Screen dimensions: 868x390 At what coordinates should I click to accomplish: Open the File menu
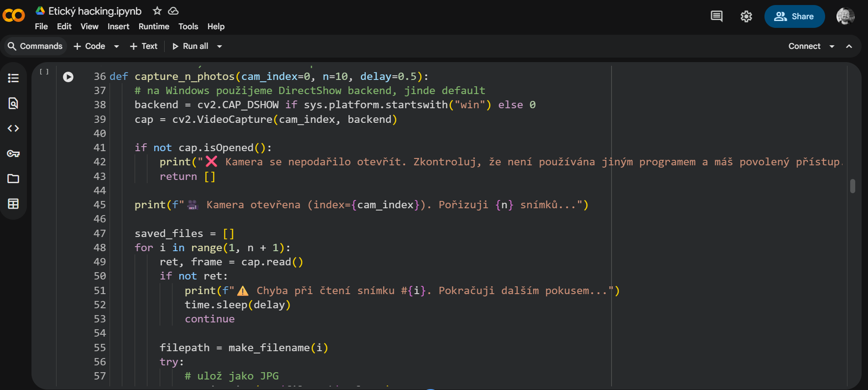tap(41, 26)
